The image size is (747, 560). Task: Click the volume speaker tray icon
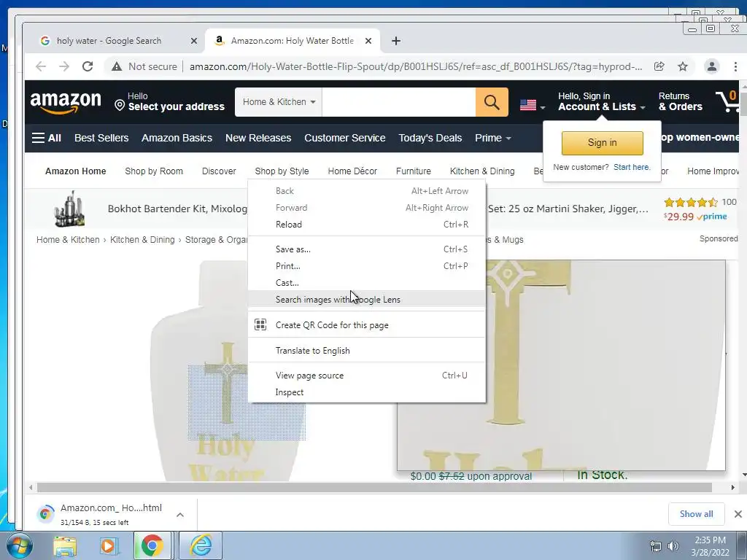673,546
